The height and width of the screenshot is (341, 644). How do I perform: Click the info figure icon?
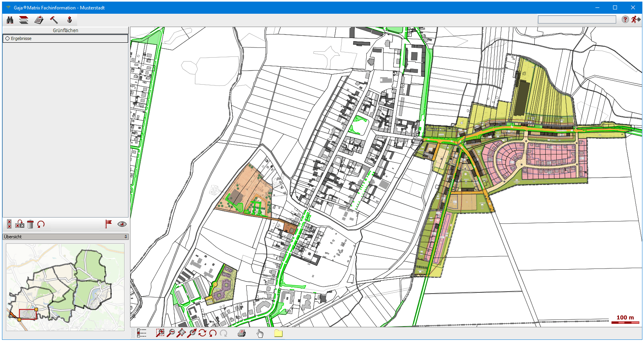click(69, 20)
